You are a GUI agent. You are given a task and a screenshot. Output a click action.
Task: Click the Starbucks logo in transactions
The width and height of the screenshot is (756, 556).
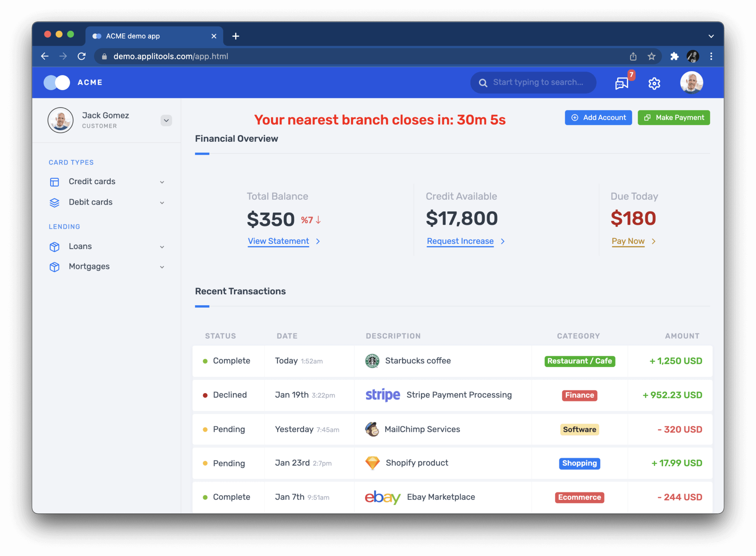coord(372,361)
